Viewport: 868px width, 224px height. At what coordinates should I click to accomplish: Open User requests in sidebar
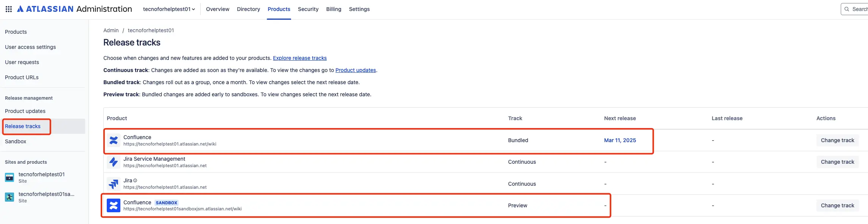[22, 62]
